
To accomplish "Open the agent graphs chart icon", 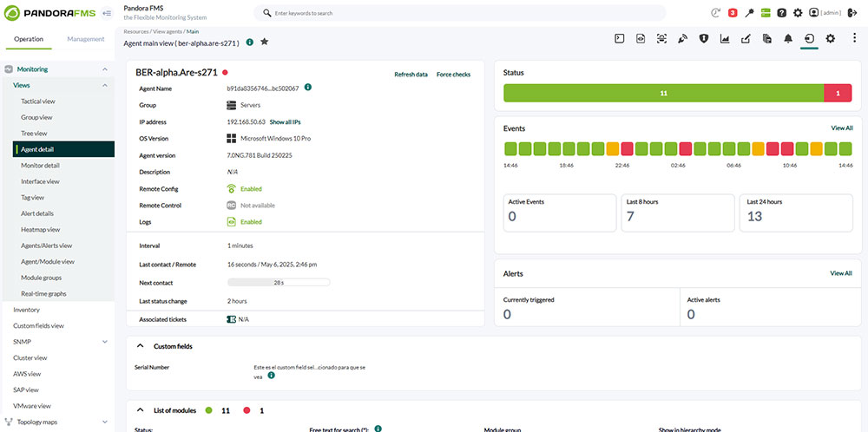I will [725, 39].
